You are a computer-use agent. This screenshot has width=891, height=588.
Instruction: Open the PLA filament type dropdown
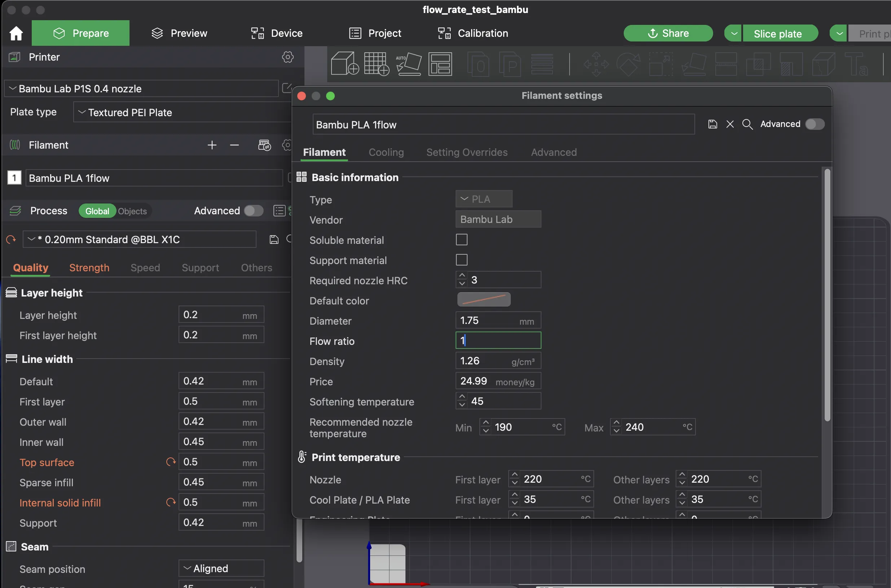coord(483,199)
